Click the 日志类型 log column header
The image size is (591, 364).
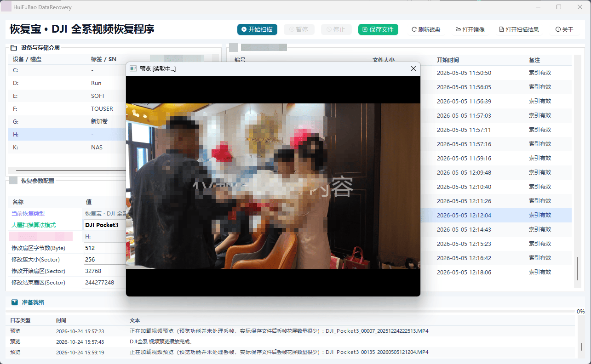coord(20,320)
